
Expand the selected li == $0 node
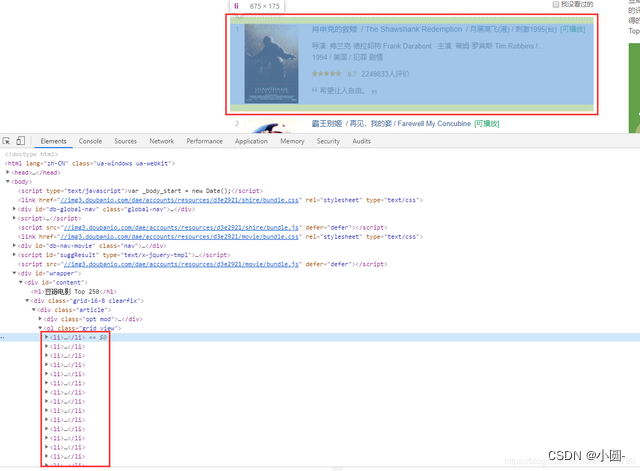(x=47, y=337)
